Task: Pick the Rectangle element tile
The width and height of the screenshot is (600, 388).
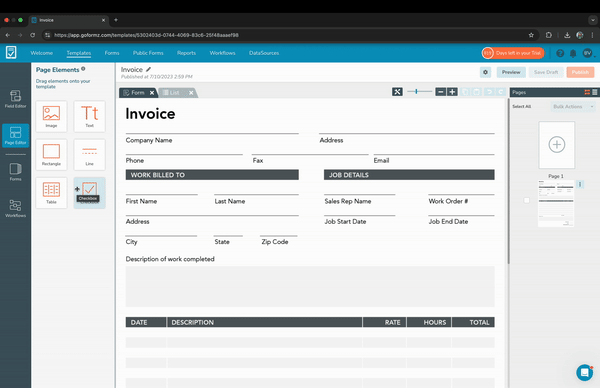Action: pos(51,155)
